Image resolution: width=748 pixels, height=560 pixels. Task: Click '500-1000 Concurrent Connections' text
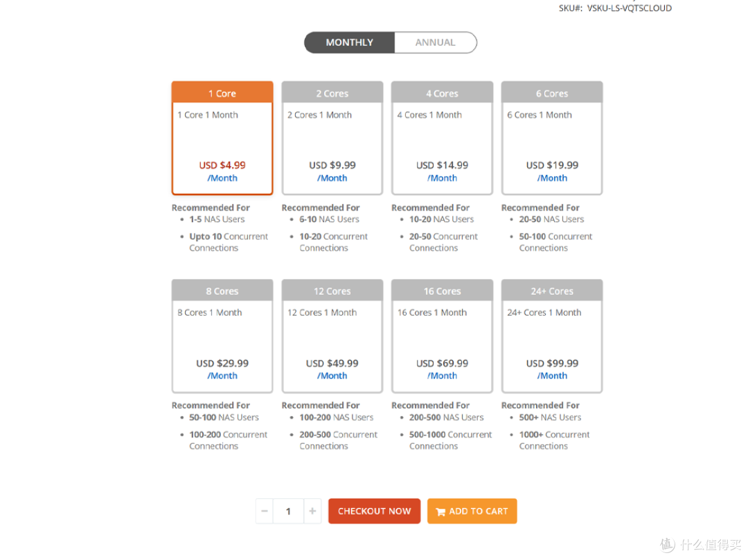[450, 440]
